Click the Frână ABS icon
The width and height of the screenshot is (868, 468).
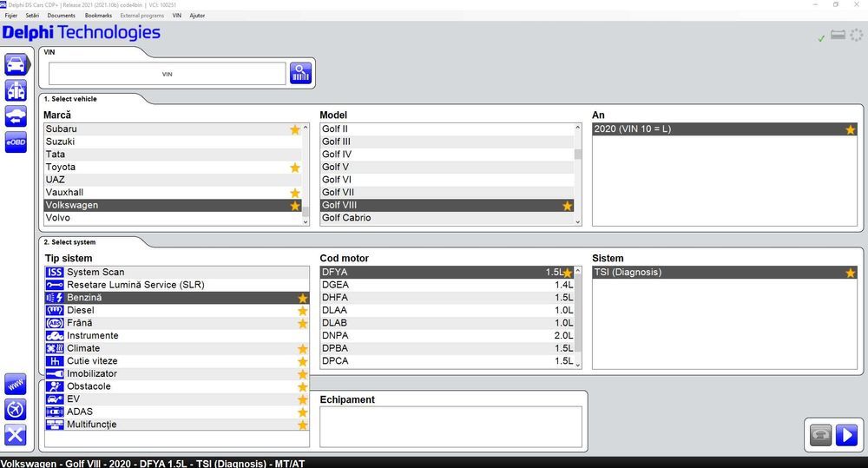point(55,323)
